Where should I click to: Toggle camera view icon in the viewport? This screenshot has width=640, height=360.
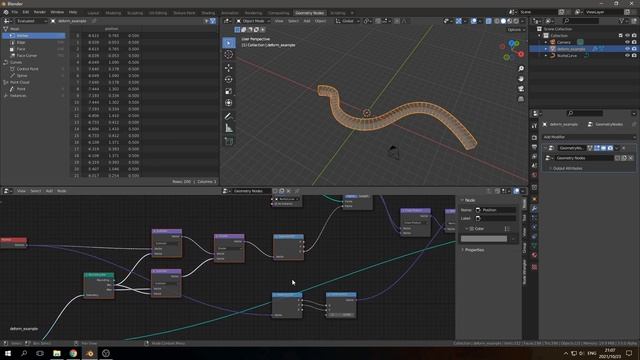tap(521, 89)
